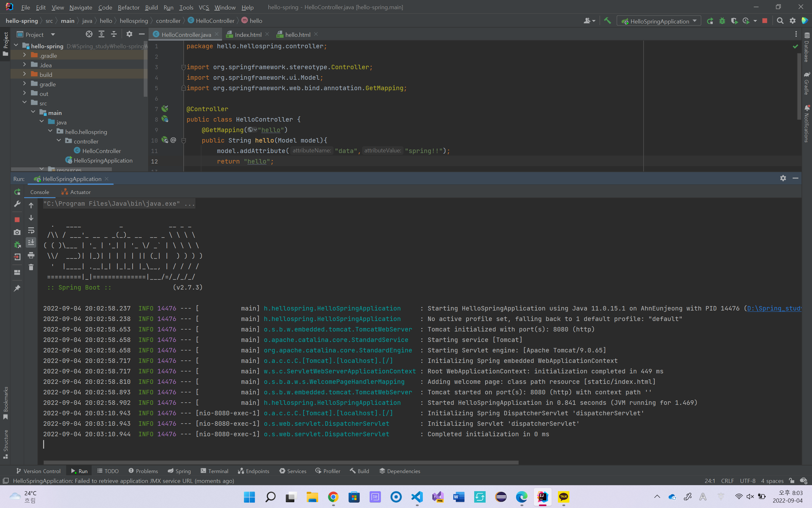The width and height of the screenshot is (812, 508).
Task: Open KakaoTalk from the taskbar
Action: [x=563, y=497]
